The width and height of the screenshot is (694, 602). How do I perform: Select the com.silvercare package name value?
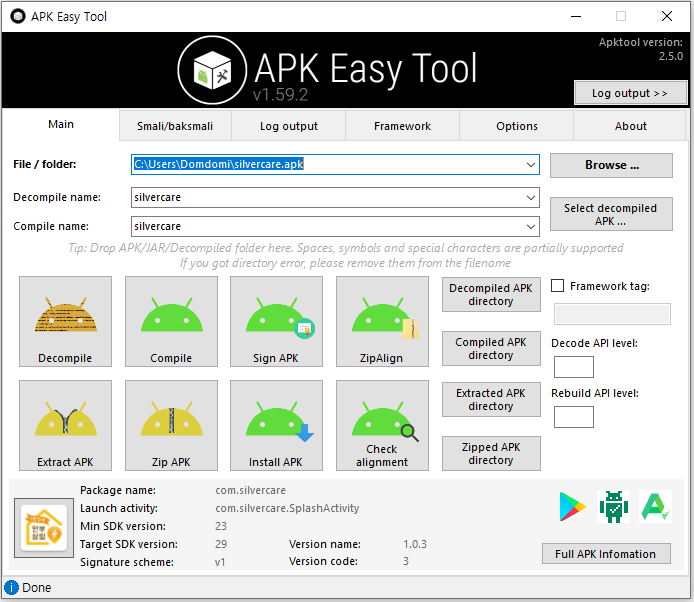tap(251, 490)
